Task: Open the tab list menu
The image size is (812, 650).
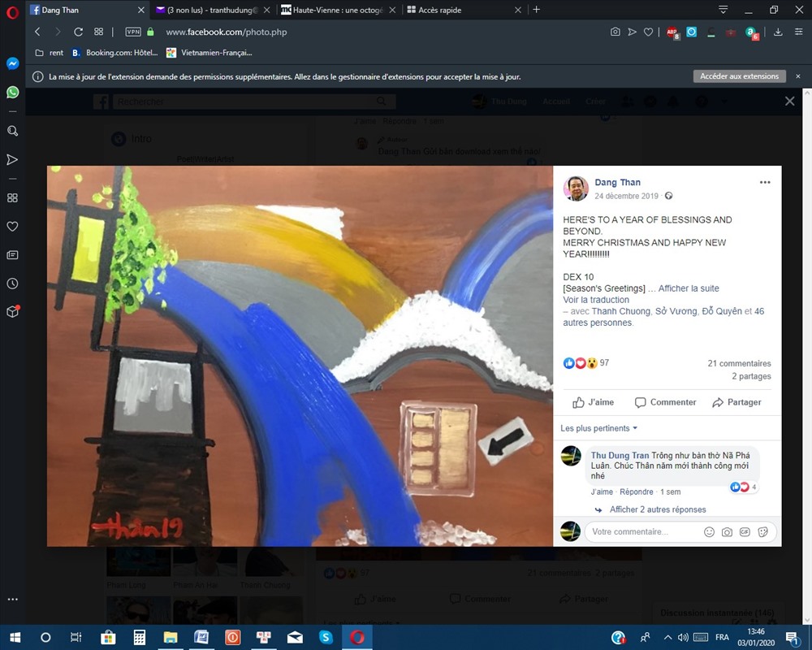Action: pos(723,10)
